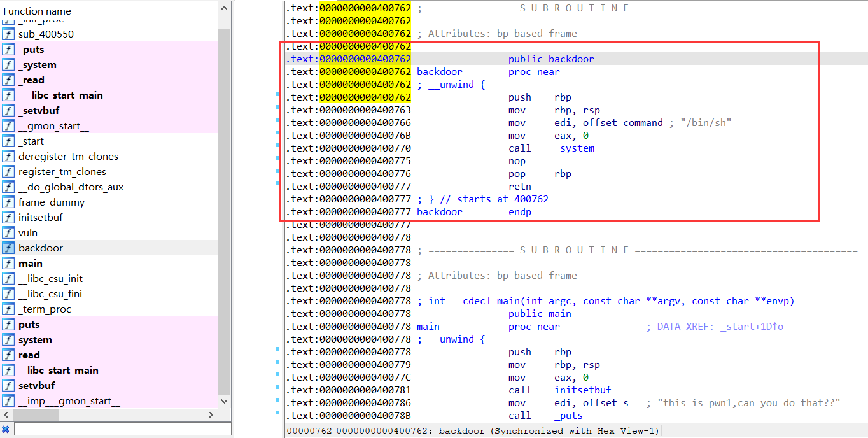Click the icon next to sub_400550
The width and height of the screenshot is (868, 438).
tap(8, 34)
